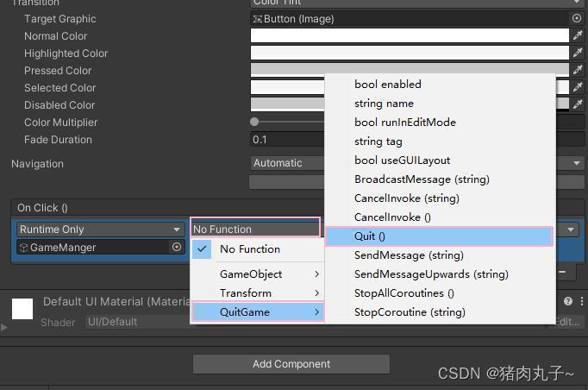Click the Disabled Color eyedropper icon
The image size is (588, 390).
pos(578,104)
